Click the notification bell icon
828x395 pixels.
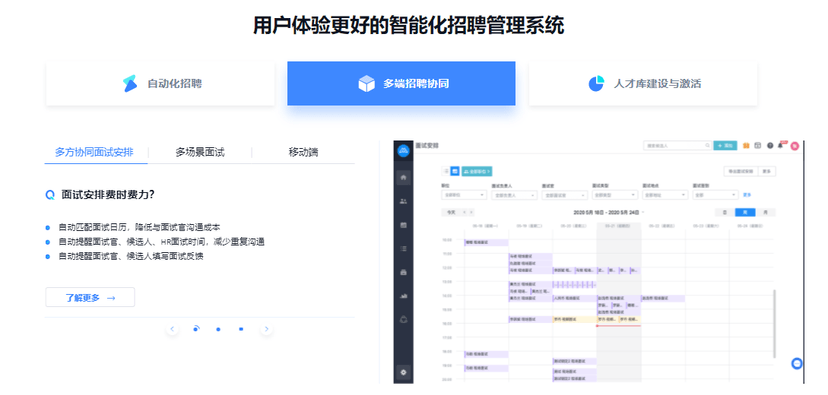(x=780, y=145)
